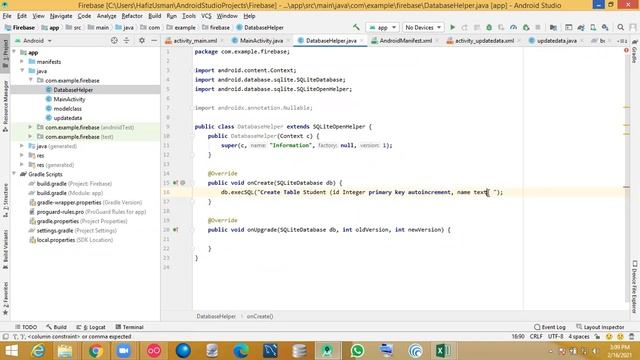Screen dimensions: 640x360
Task: Click the override gutter icon beside onUpgrade
Action: pos(176,230)
